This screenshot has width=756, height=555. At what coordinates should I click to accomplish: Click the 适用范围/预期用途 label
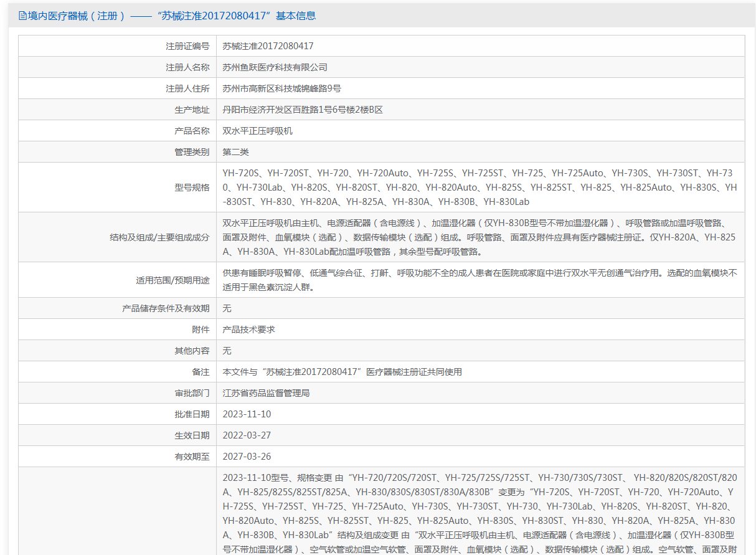click(172, 280)
